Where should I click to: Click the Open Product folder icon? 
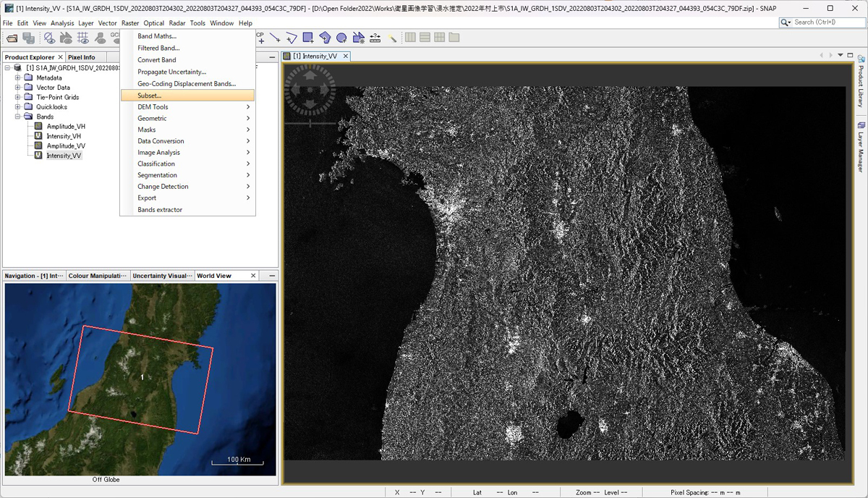pyautogui.click(x=12, y=38)
